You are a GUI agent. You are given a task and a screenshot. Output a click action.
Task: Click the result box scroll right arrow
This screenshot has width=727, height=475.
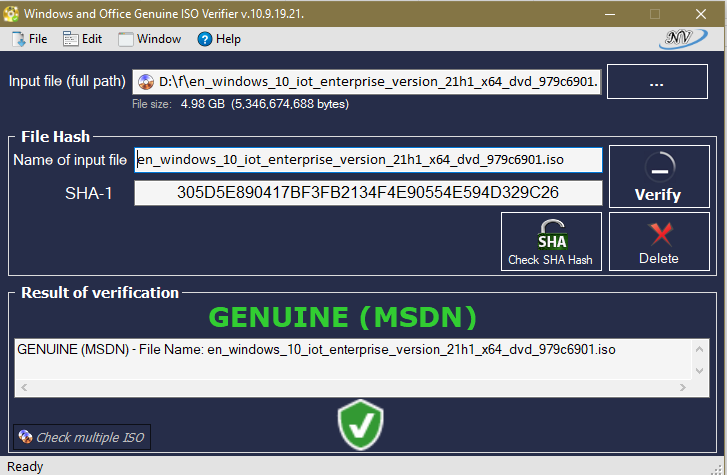click(682, 387)
